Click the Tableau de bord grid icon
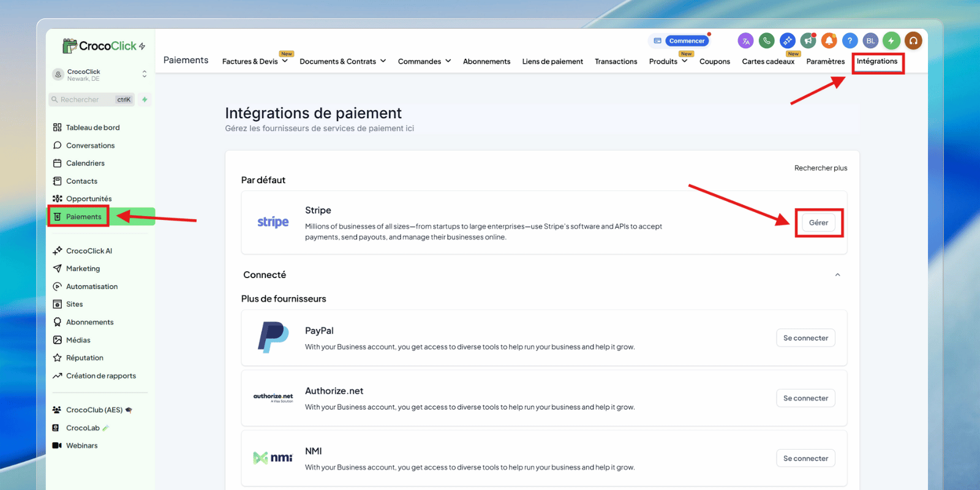 (x=57, y=127)
